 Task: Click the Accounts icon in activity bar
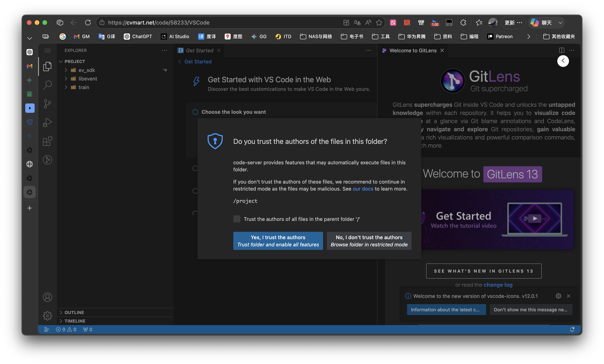pyautogui.click(x=47, y=297)
